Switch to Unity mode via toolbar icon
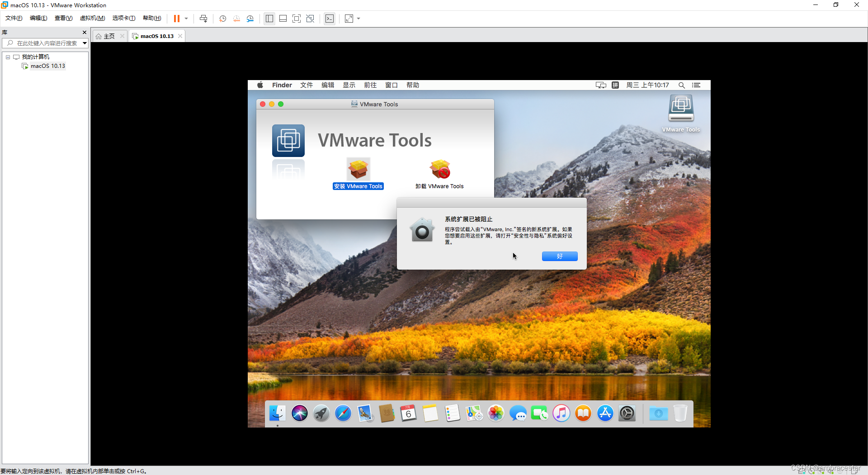Viewport: 868px width, 475px height. click(x=310, y=19)
